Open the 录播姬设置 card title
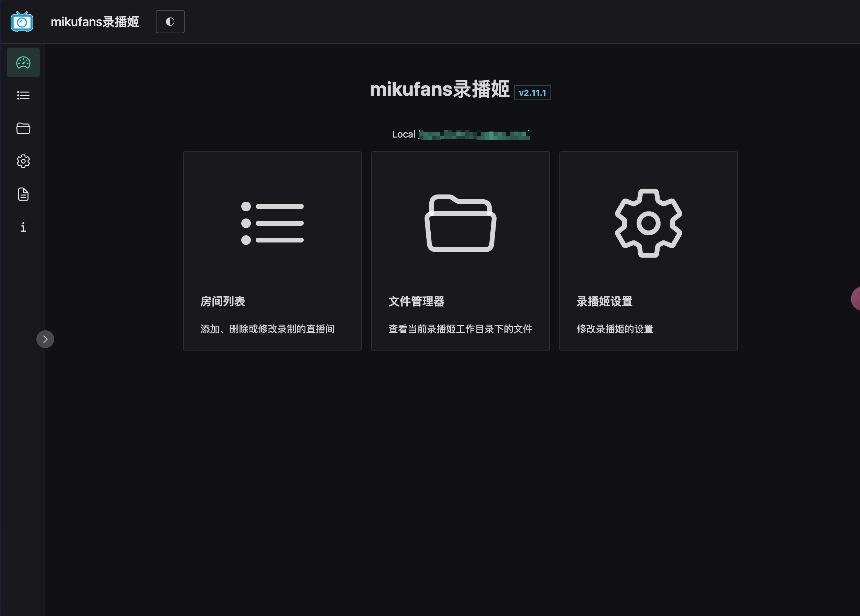Image resolution: width=860 pixels, height=616 pixels. tap(604, 301)
